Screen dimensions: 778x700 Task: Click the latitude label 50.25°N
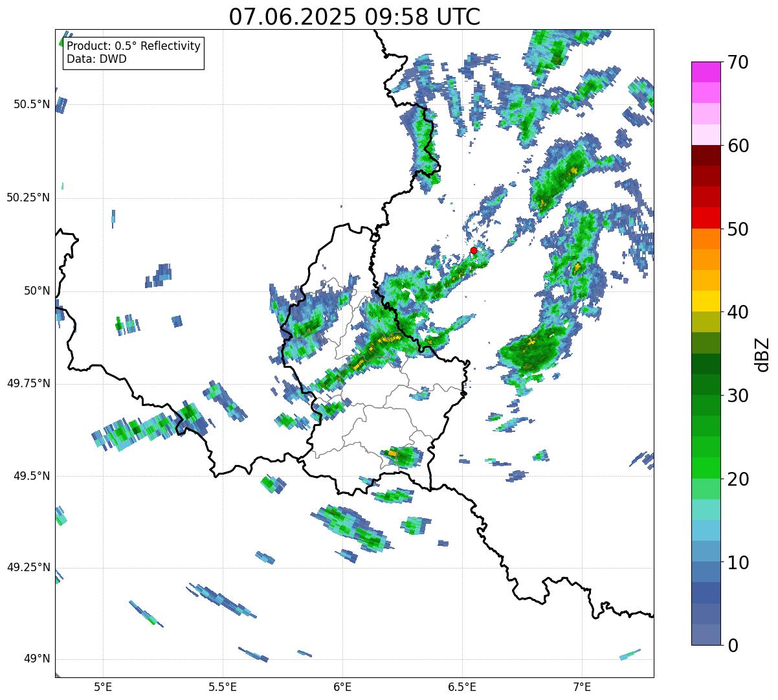pos(28,198)
